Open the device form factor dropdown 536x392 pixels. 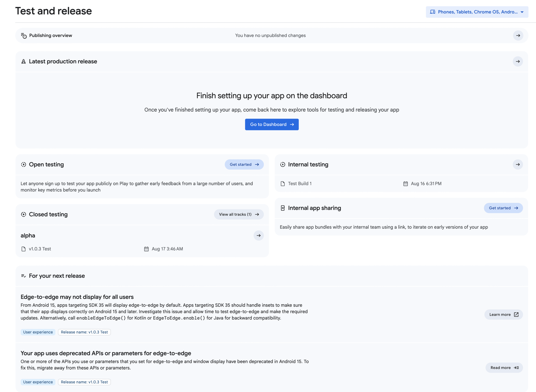[477, 12]
